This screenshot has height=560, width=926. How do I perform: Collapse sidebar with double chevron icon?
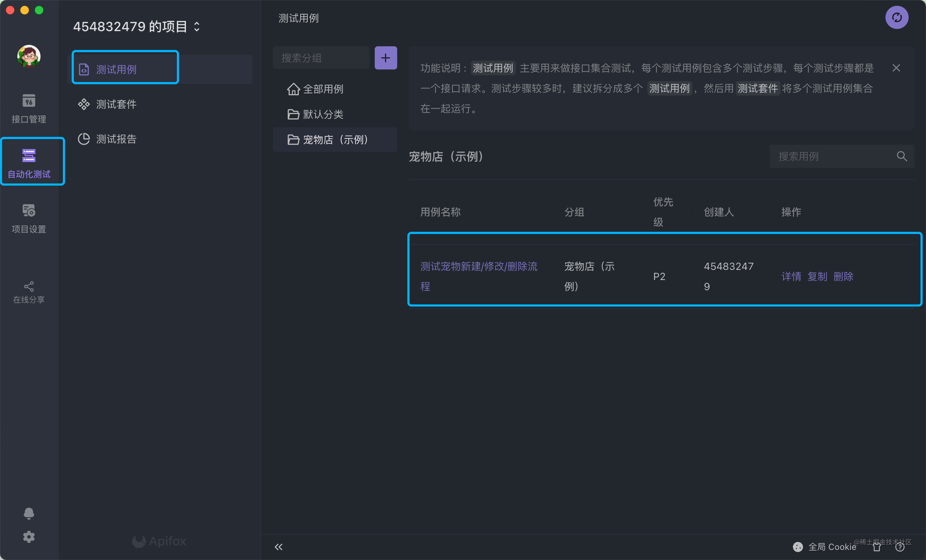279,547
